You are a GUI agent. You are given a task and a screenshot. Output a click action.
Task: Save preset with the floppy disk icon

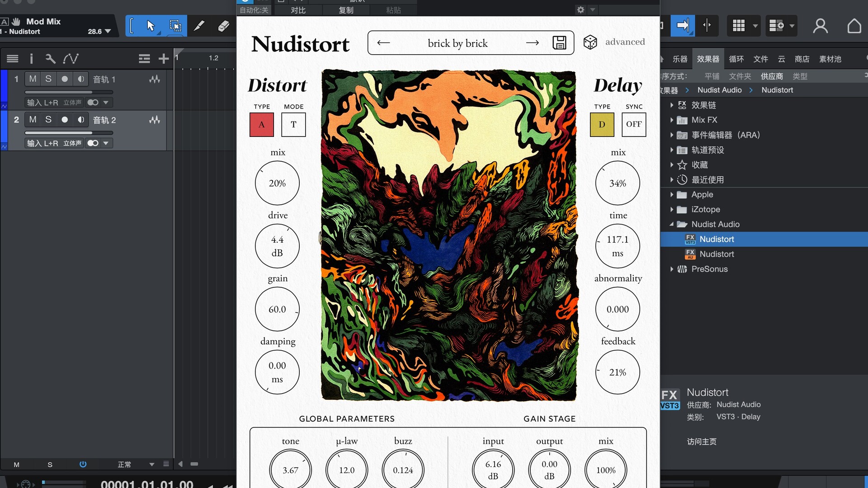coord(559,42)
